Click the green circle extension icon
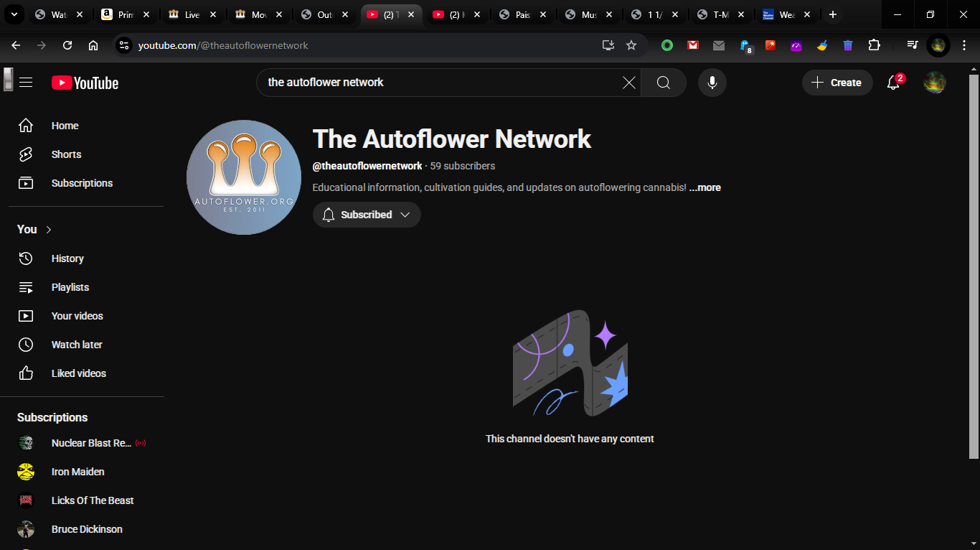 click(x=667, y=45)
